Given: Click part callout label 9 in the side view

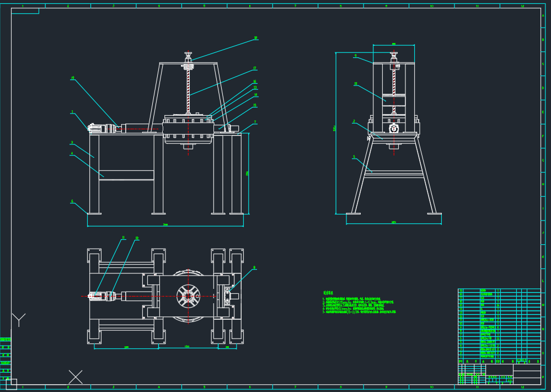Looking at the screenshot, I should coord(356,56).
